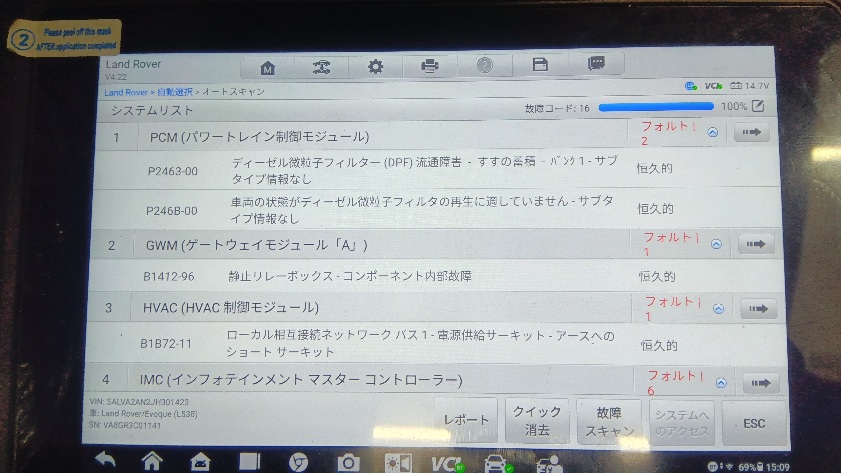Tap クイック消去 quick erase button
This screenshot has height=473, width=841.
537,420
